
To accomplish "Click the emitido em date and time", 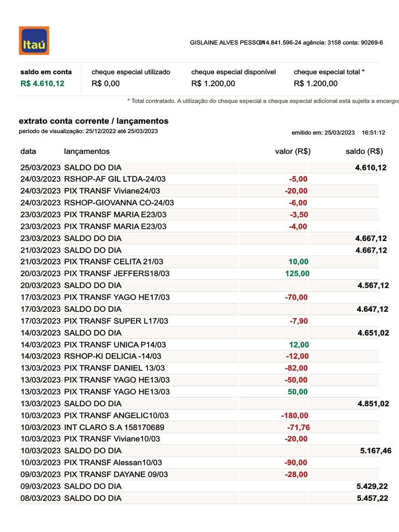I will point(338,132).
